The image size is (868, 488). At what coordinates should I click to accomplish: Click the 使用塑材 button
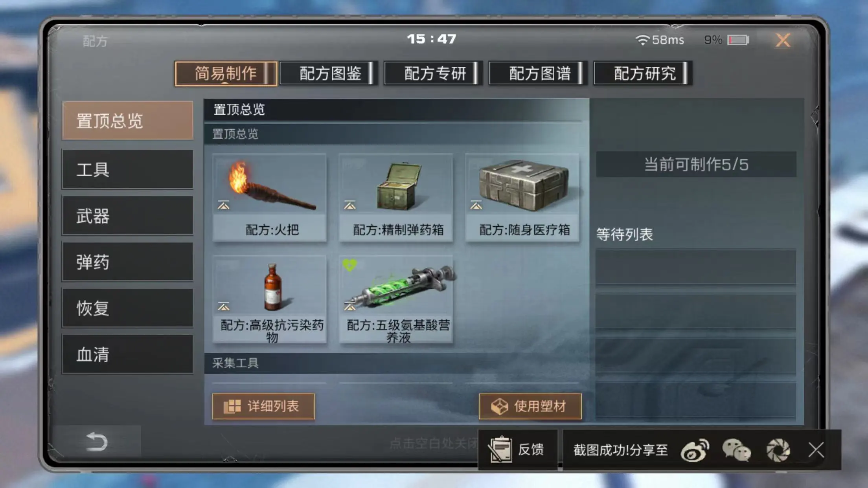[530, 406]
